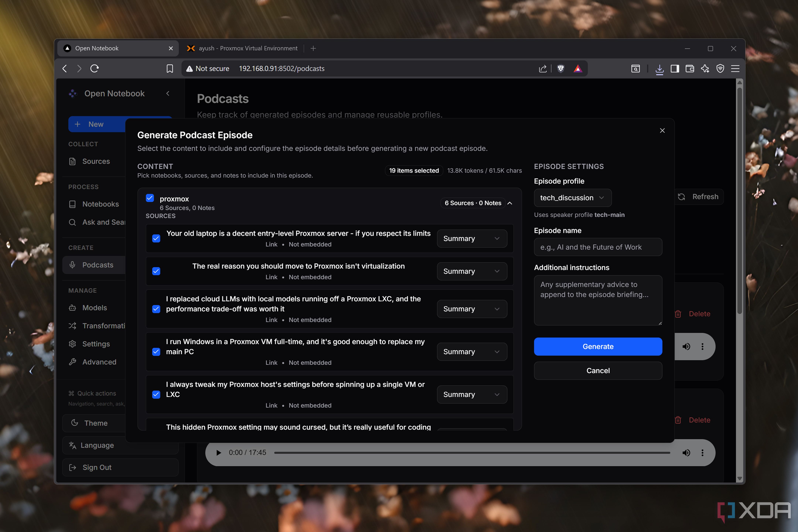Bookmark this page
This screenshot has height=532, width=798.
pos(170,69)
